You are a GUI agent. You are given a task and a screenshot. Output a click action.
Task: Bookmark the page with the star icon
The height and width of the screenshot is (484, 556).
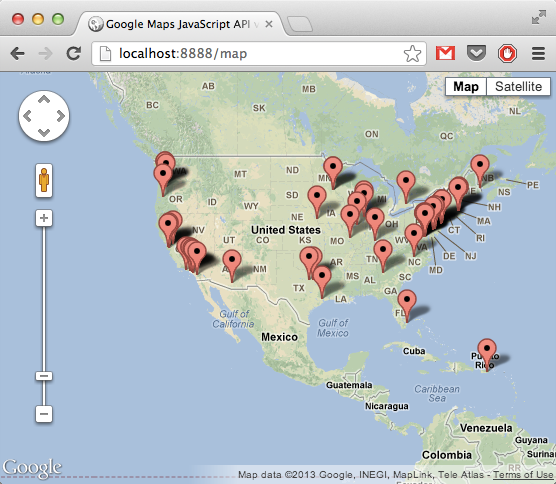point(412,54)
